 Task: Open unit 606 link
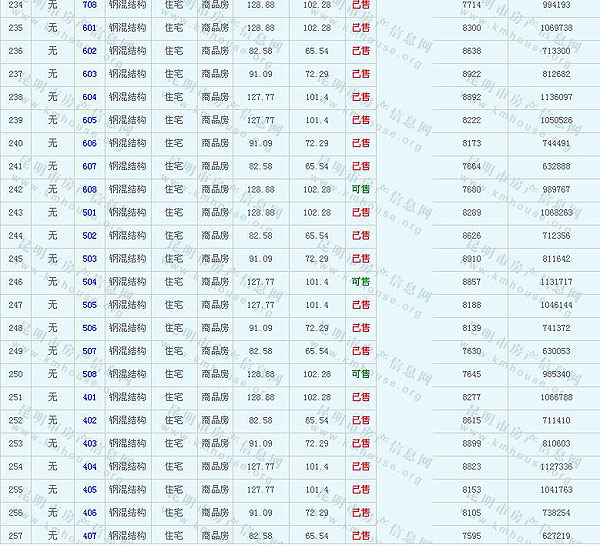click(x=90, y=143)
